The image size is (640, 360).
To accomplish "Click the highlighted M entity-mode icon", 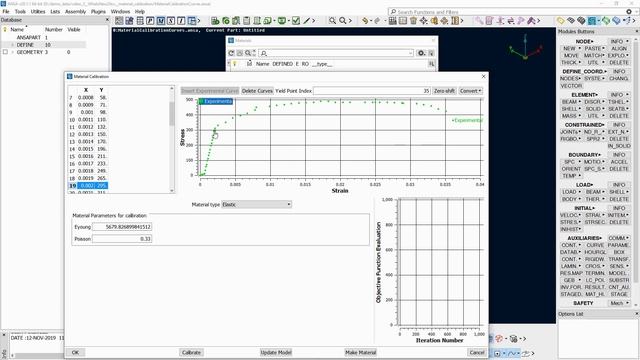I will (160, 20).
